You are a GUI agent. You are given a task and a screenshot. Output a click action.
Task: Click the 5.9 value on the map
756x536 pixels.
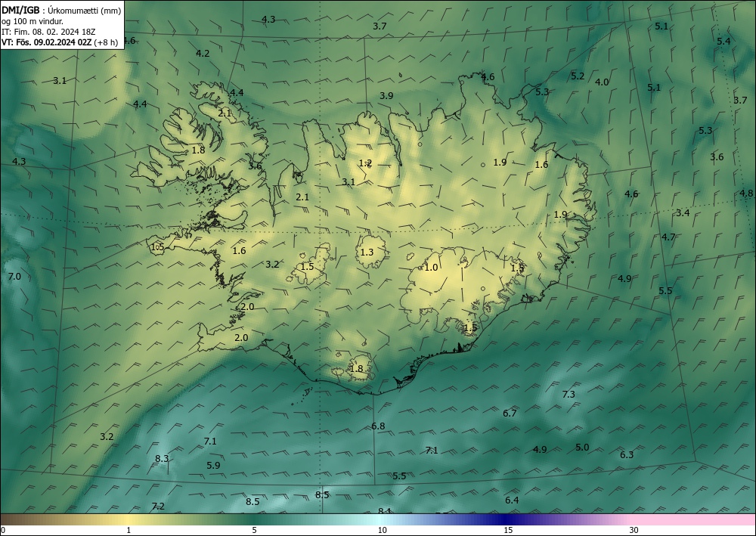(x=213, y=466)
